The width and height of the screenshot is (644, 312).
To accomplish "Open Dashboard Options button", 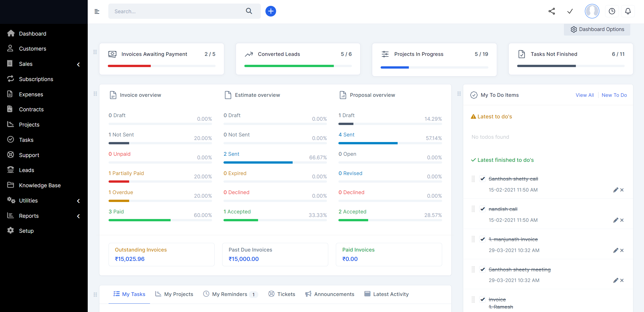I will (x=597, y=29).
